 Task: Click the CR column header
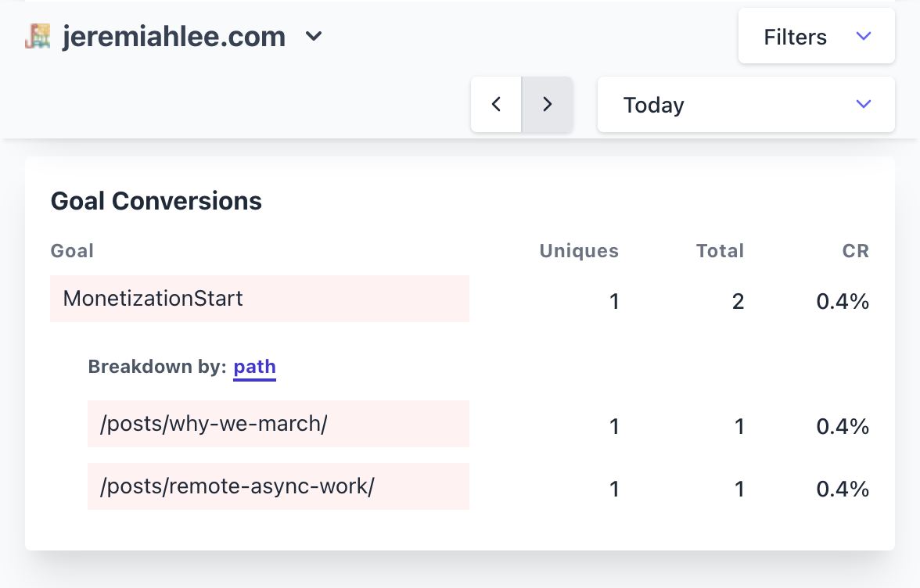[x=856, y=251]
